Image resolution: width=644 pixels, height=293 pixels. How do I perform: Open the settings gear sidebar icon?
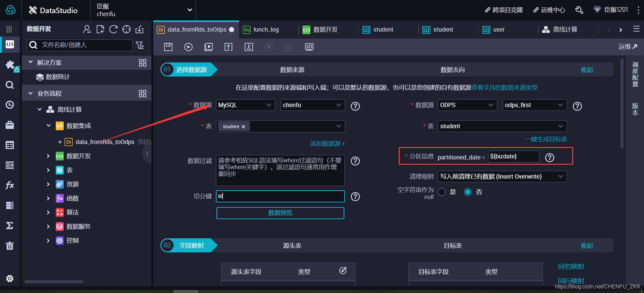click(10, 278)
